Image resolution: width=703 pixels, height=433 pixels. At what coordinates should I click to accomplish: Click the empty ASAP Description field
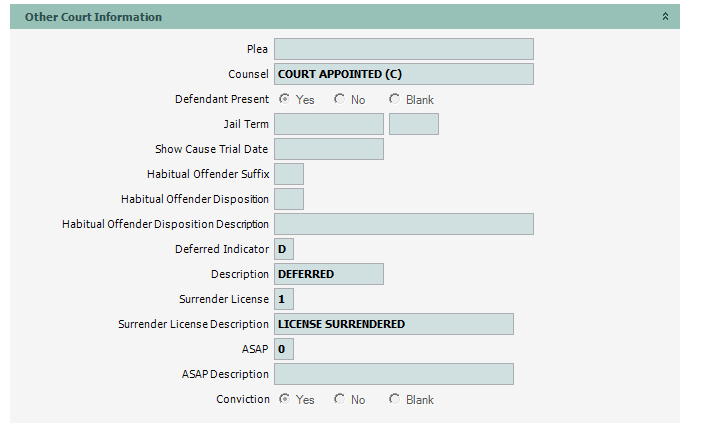393,374
